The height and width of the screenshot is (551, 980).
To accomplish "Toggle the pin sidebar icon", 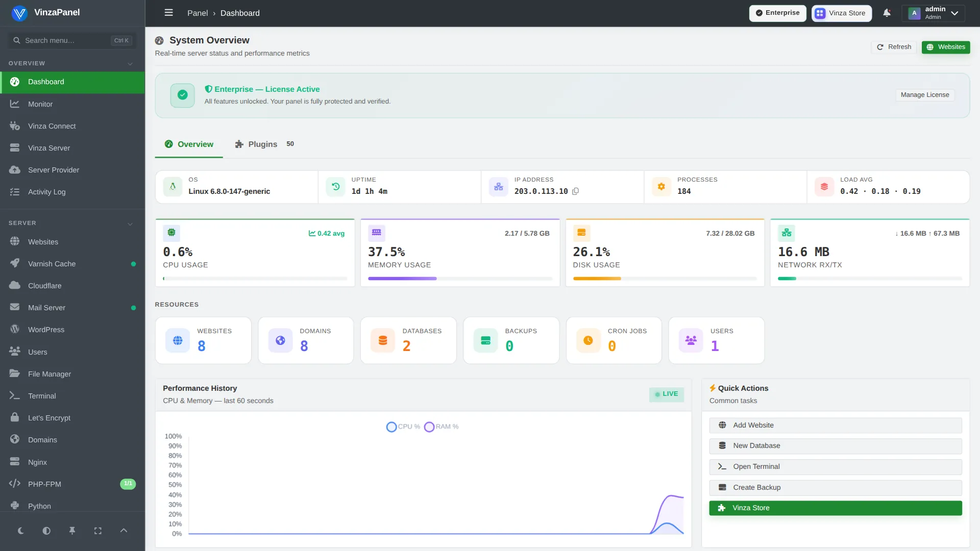I will pyautogui.click(x=72, y=531).
